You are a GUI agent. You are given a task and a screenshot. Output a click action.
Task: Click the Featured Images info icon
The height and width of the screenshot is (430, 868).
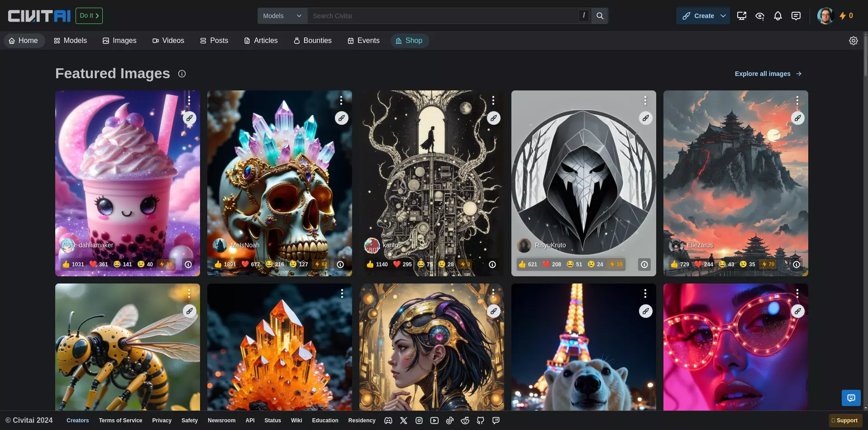click(182, 74)
